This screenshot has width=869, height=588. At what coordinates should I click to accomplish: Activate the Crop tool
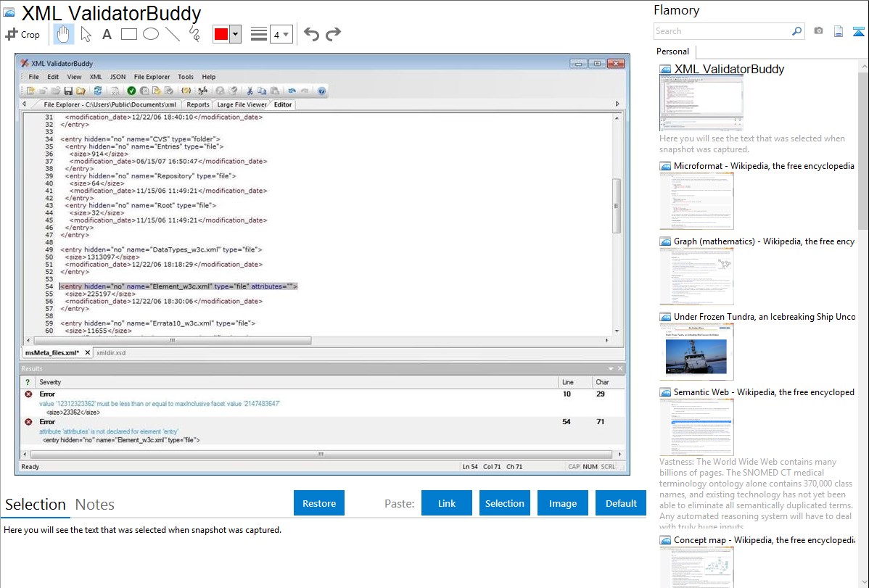(x=22, y=34)
